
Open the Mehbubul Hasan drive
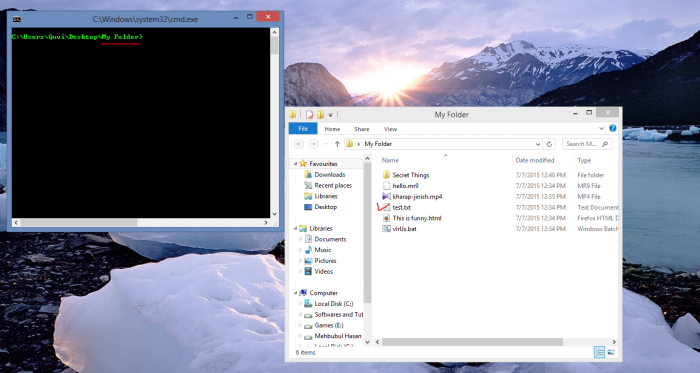338,336
